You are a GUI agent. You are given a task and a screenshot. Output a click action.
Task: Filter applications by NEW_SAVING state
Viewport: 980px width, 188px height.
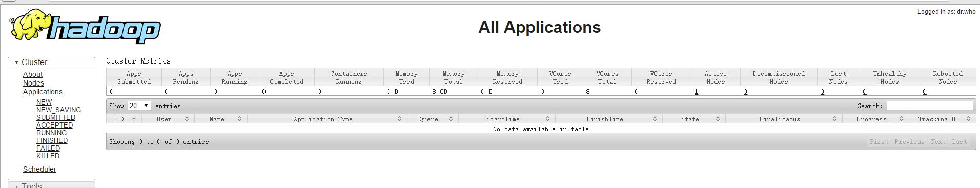tap(58, 110)
